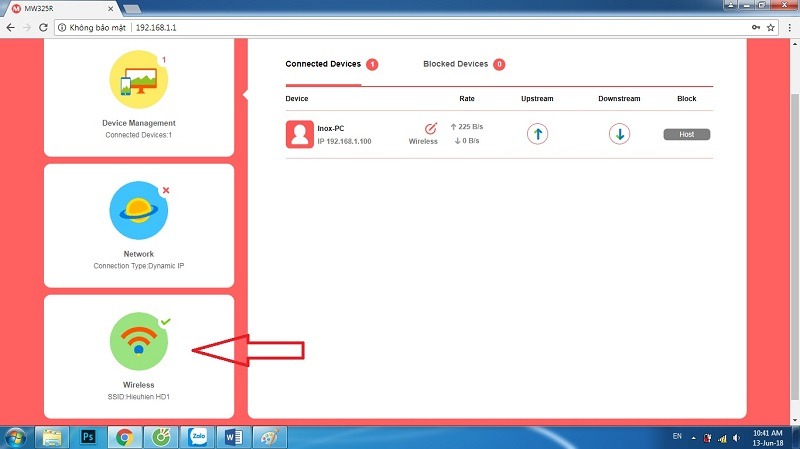Launch Photoshop from taskbar

(x=88, y=437)
